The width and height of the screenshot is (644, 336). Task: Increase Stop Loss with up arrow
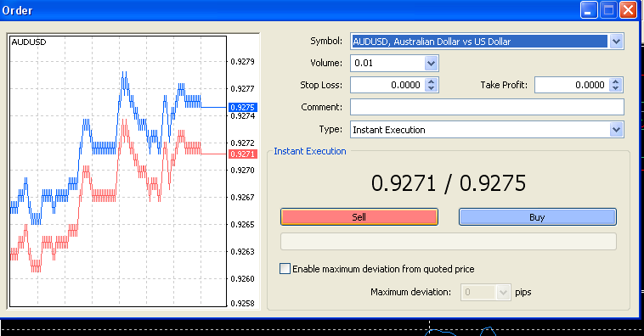click(431, 81)
